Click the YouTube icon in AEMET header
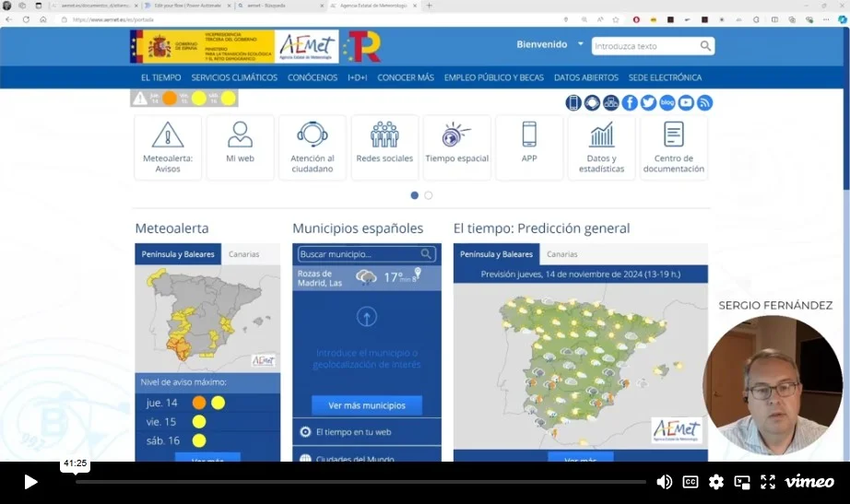The width and height of the screenshot is (850, 504). coord(686,102)
